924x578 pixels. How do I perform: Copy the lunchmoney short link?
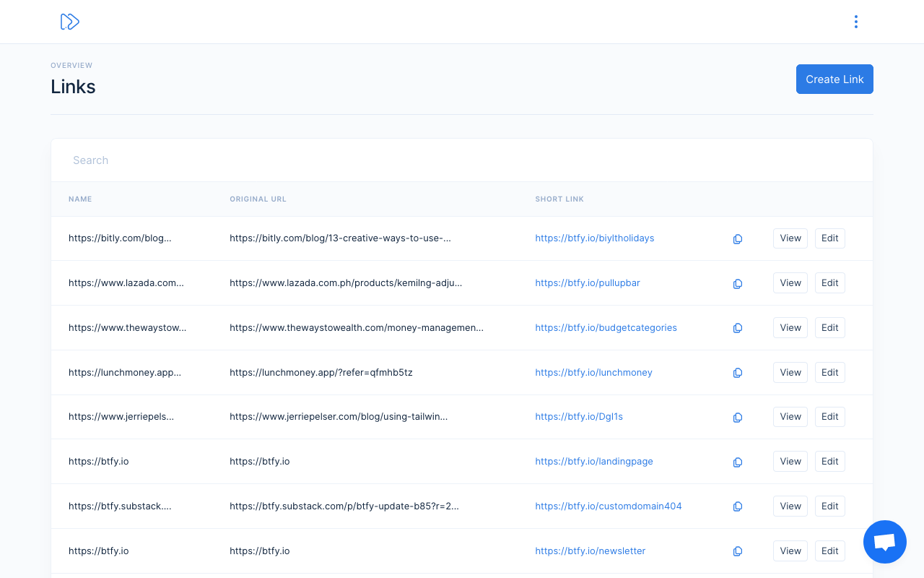point(738,373)
